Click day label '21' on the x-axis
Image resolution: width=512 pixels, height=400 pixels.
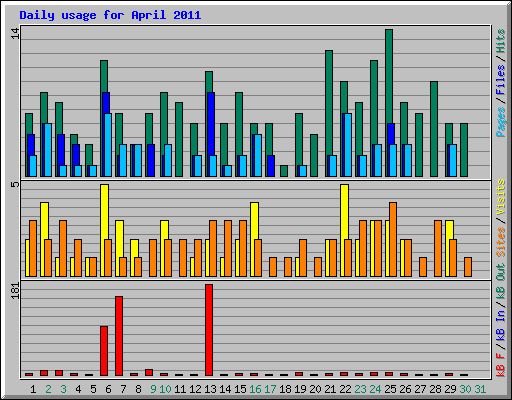pyautogui.click(x=330, y=389)
